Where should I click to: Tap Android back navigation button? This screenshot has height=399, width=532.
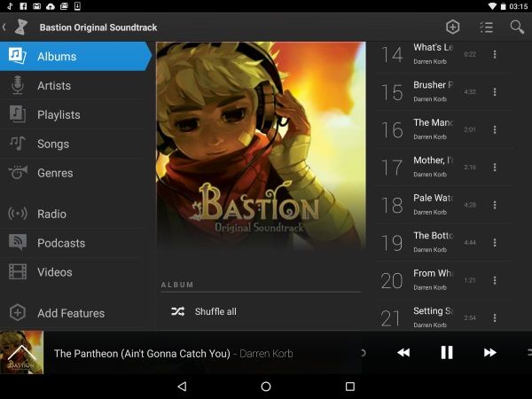click(182, 386)
